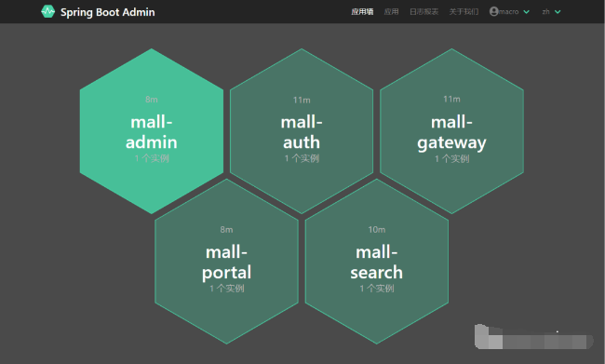Image resolution: width=605 pixels, height=364 pixels.
Task: Open the mall-admin hexagon tile
Action: (x=151, y=131)
